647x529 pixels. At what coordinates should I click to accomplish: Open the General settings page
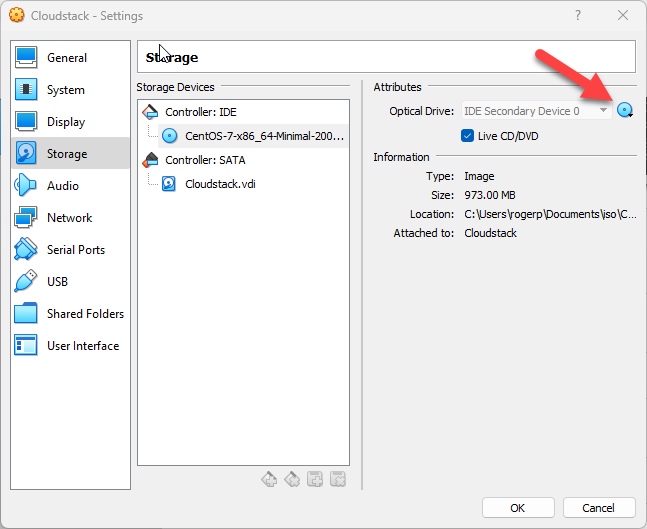click(66, 58)
